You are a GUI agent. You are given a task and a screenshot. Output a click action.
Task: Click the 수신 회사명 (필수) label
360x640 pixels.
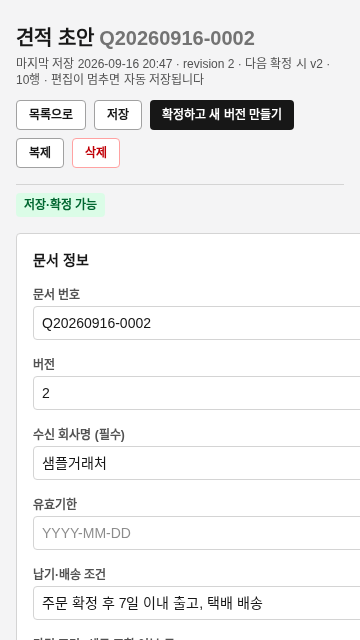tap(79, 434)
